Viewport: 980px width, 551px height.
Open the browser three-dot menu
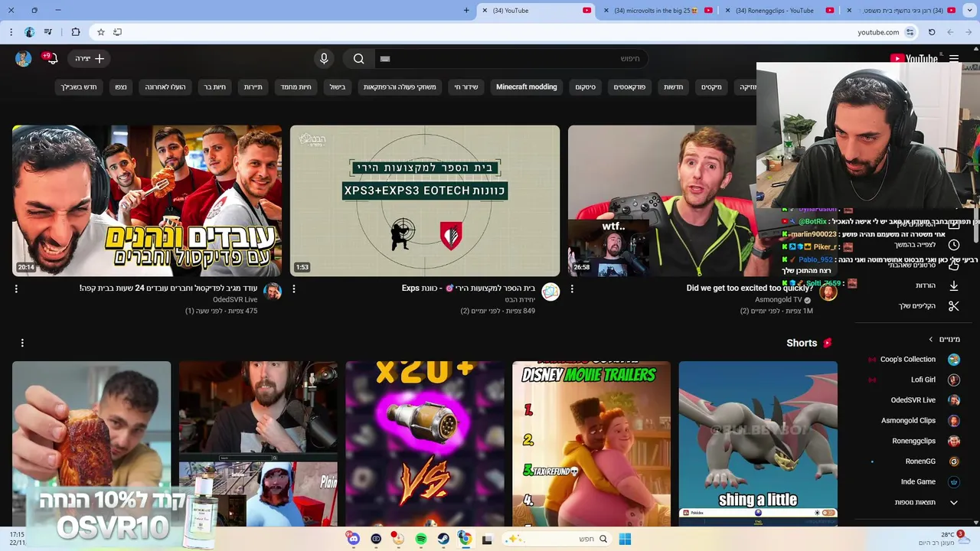tap(11, 32)
